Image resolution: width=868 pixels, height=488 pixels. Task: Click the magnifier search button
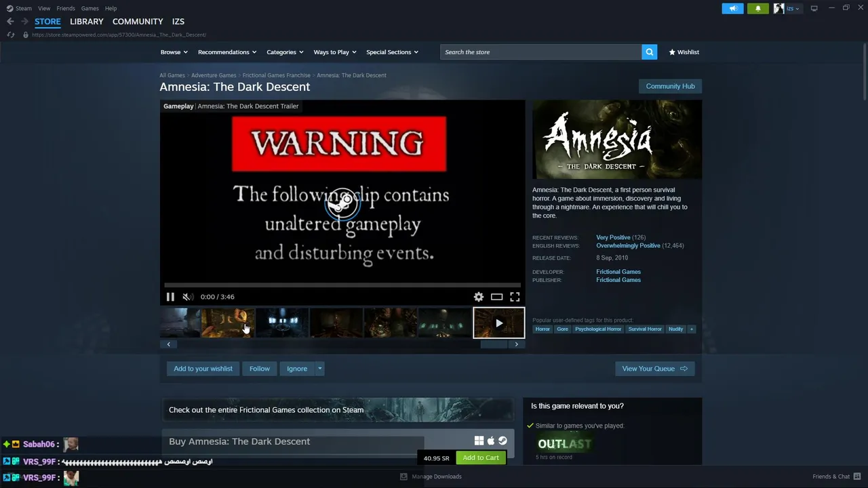coord(649,52)
